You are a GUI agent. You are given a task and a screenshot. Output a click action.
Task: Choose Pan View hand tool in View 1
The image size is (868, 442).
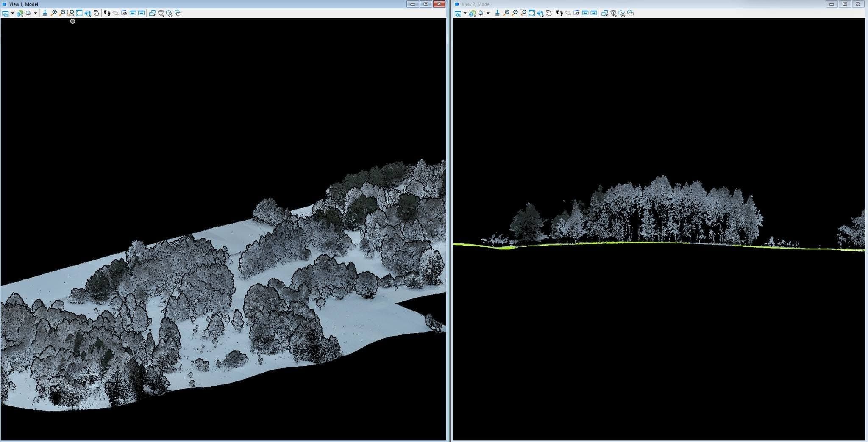pyautogui.click(x=96, y=13)
